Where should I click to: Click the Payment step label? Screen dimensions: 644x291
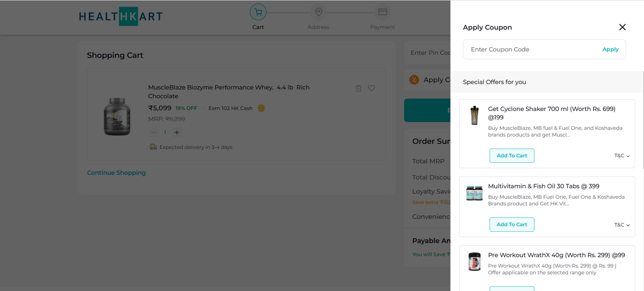coord(382,27)
